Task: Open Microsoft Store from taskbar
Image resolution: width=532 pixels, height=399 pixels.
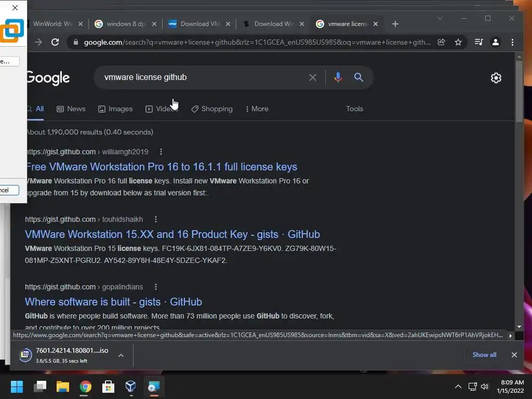Action: click(x=108, y=387)
